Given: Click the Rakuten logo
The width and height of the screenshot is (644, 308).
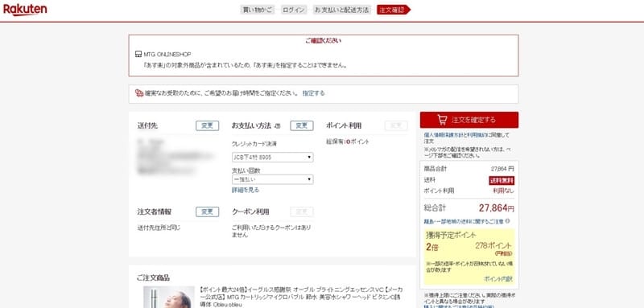Looking at the screenshot, I should [25, 10].
